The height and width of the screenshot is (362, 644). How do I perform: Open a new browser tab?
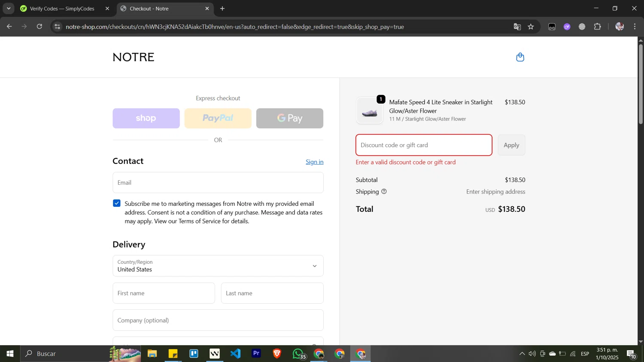coord(222,9)
